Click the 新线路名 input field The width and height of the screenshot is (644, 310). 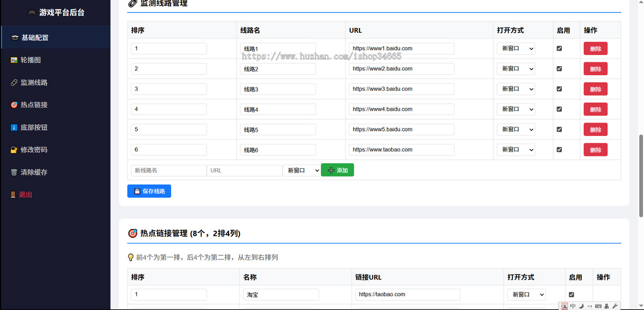(x=169, y=170)
